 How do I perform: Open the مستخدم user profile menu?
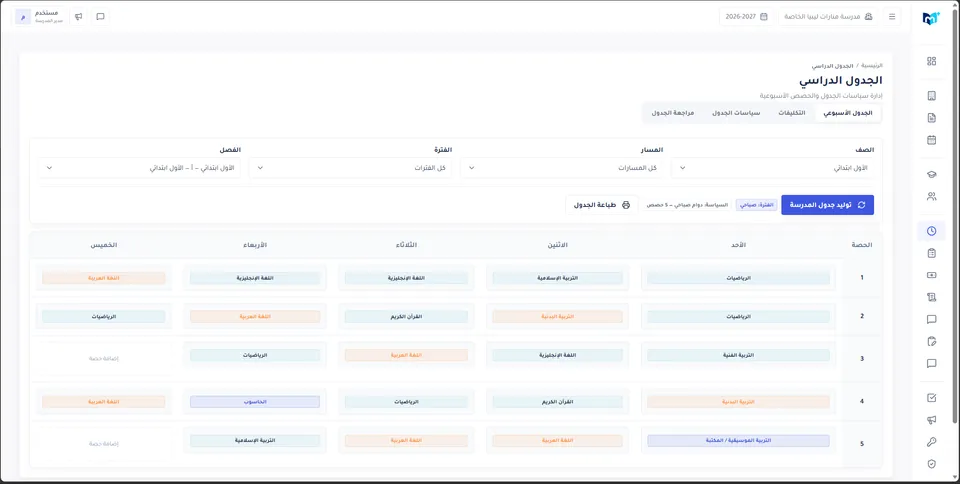(39, 17)
